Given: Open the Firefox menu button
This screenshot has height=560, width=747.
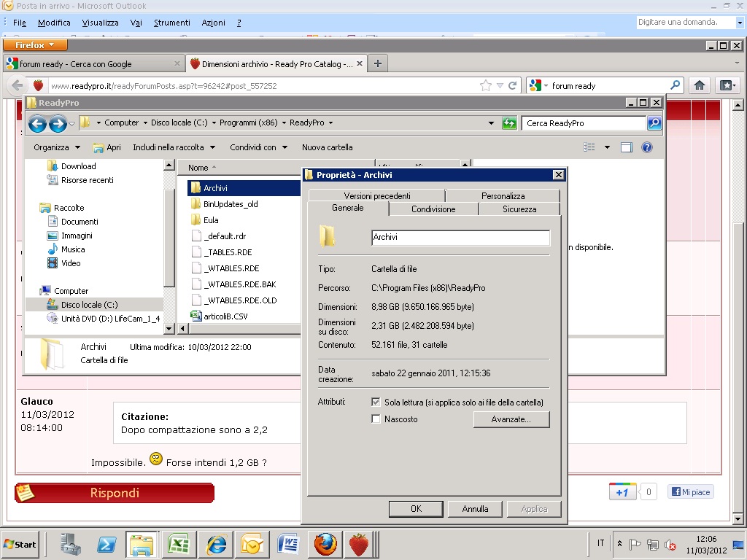Looking at the screenshot, I should coord(35,45).
